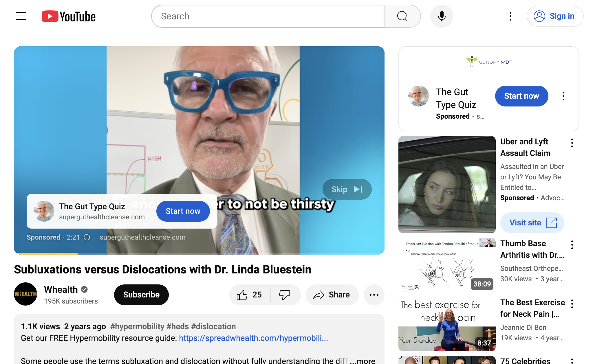Open The Best Exercise for Neck Pain title
The height and width of the screenshot is (364, 593).
pos(532,308)
